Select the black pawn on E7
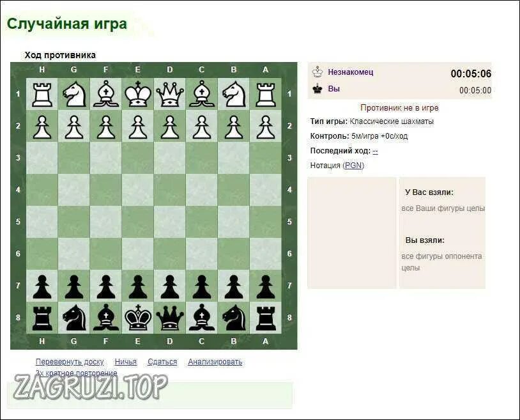Screen dimensions: 520x420 pyautogui.click(x=137, y=286)
